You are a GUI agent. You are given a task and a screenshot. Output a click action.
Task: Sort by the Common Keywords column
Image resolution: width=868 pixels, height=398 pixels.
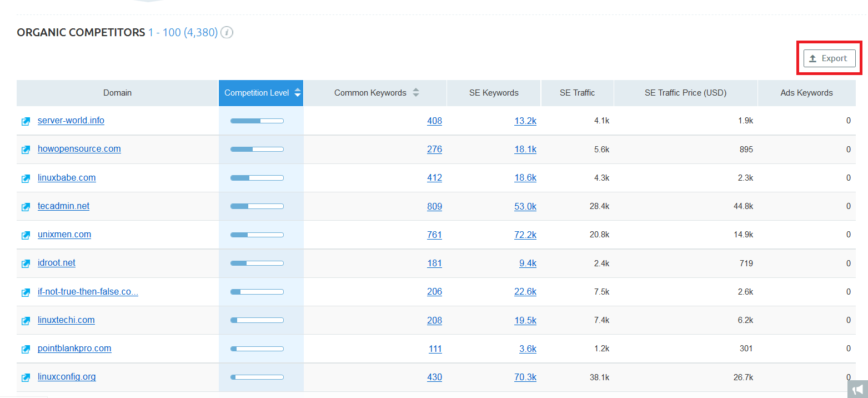click(375, 93)
